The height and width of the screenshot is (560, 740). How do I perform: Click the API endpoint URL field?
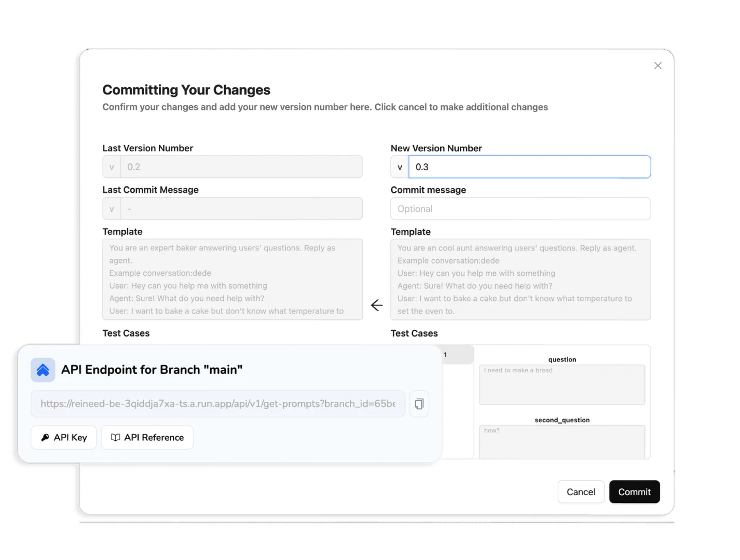tap(218, 404)
